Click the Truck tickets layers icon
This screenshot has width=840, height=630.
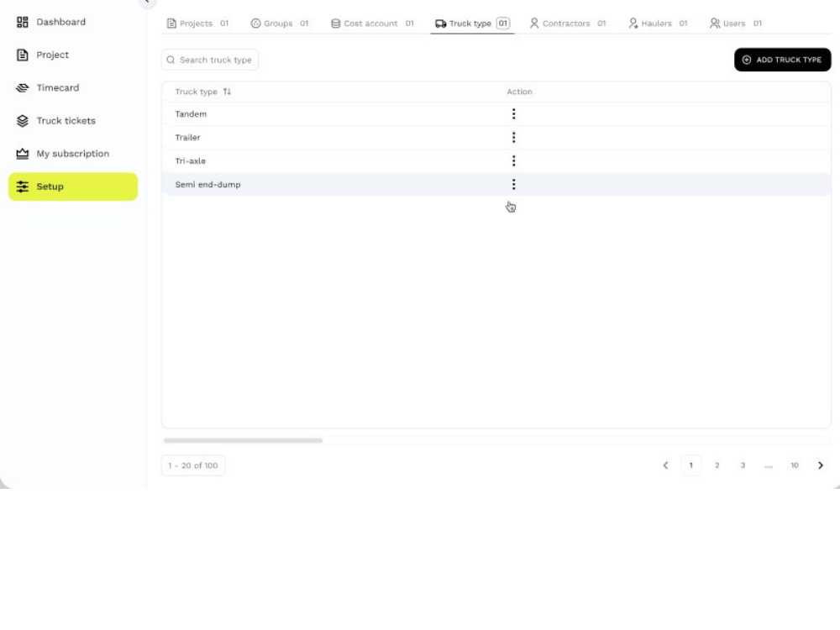point(23,120)
